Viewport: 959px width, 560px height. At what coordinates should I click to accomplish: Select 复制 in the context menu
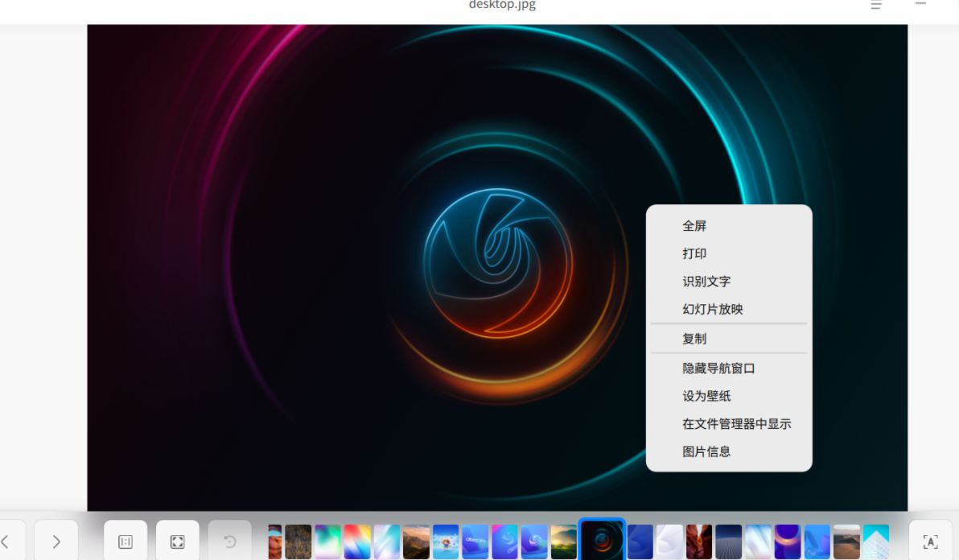click(x=729, y=339)
